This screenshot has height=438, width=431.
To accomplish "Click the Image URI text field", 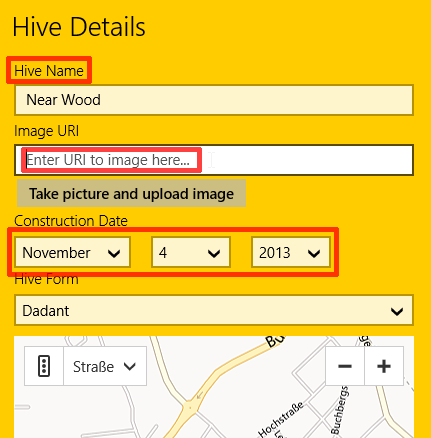I will pyautogui.click(x=214, y=160).
